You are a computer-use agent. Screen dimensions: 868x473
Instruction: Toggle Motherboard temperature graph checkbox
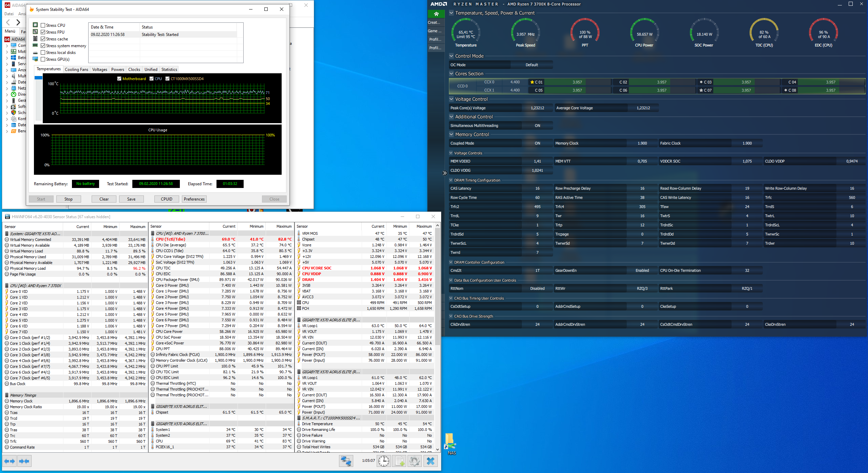[119, 79]
